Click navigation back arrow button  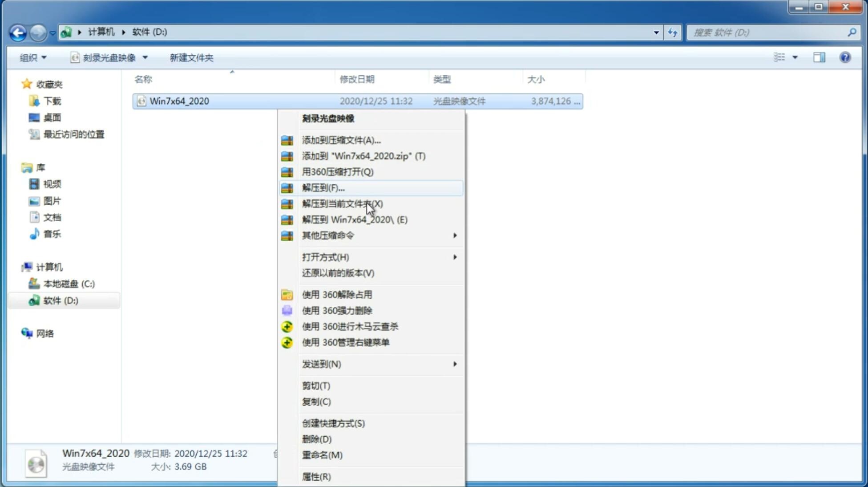(x=17, y=32)
